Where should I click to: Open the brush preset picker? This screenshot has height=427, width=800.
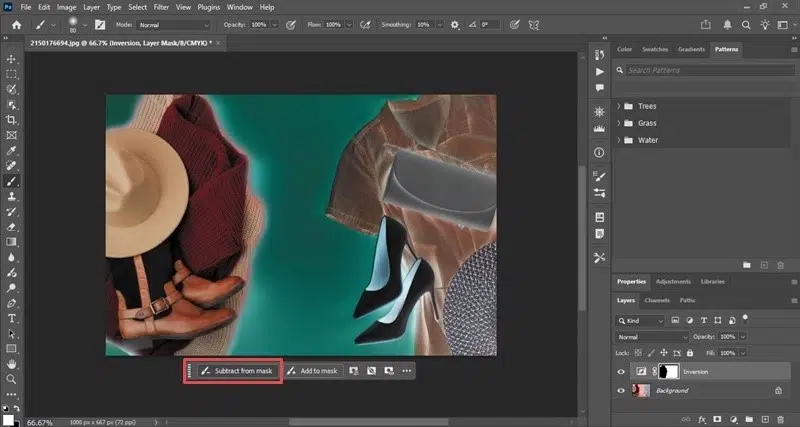[x=77, y=24]
